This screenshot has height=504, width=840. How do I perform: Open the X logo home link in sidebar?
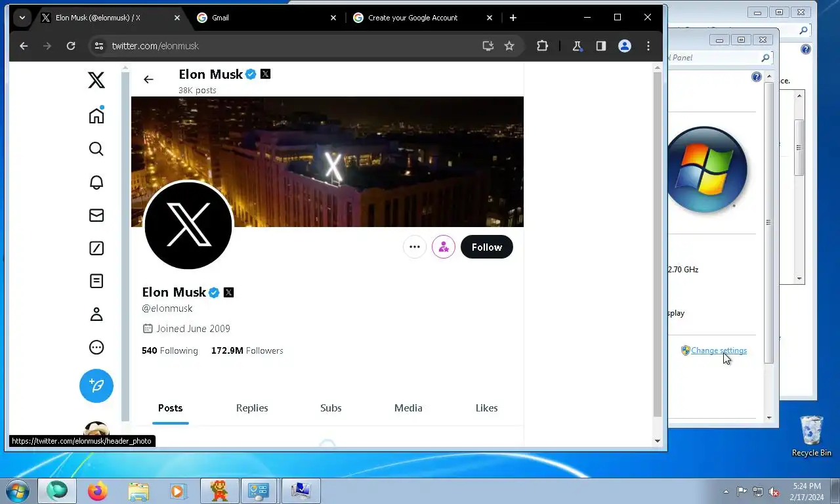pos(96,80)
